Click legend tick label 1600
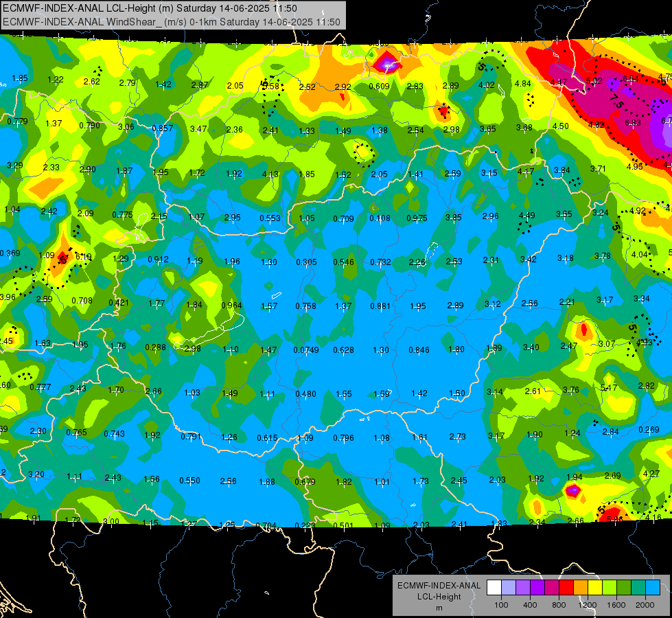Screen dimensions: 672x618 click(616, 605)
